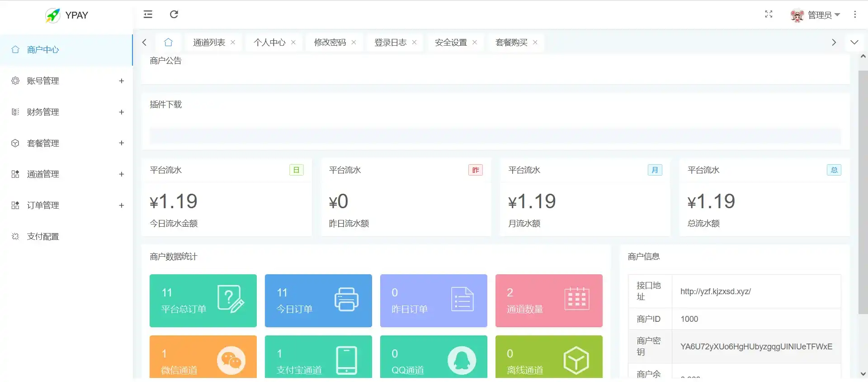868x382 pixels.
Task: Click the ¥0 昨日流水额 value
Action: [339, 201]
